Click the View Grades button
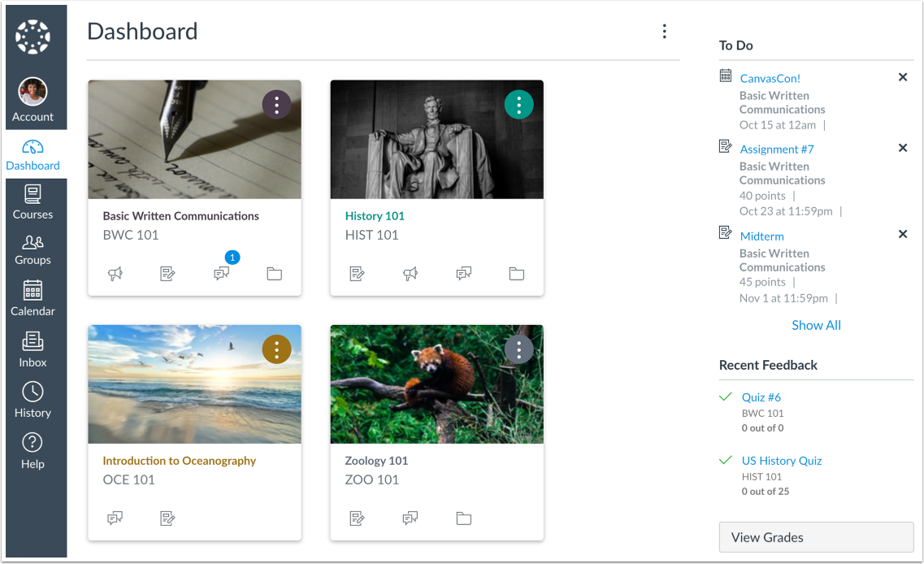The height and width of the screenshot is (564, 924). tap(816, 537)
